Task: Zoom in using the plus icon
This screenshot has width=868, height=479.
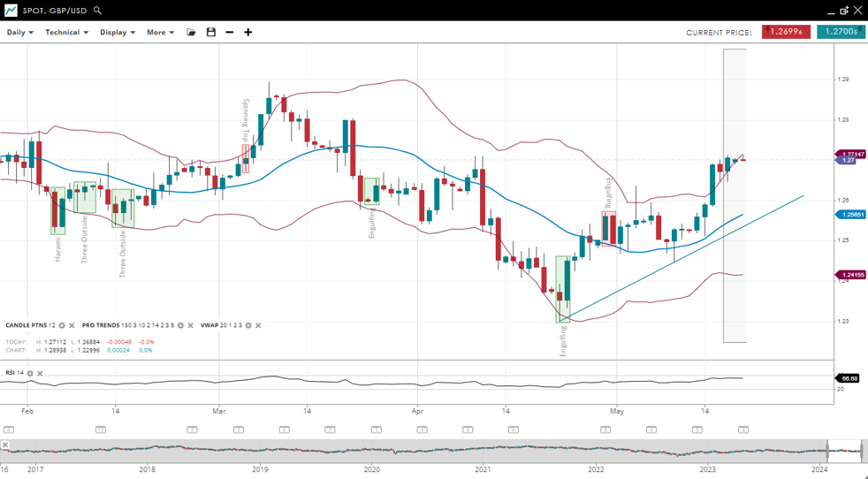Action: (x=248, y=33)
